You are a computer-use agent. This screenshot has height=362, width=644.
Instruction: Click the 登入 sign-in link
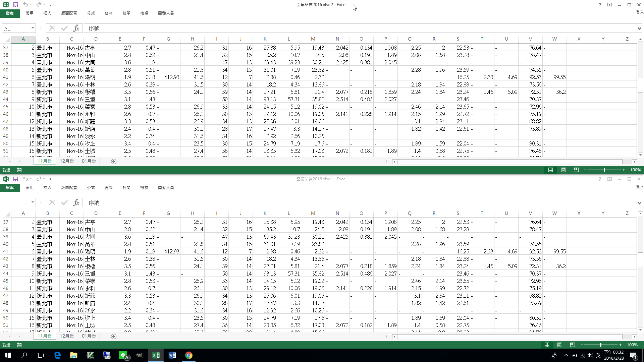[x=639, y=13]
